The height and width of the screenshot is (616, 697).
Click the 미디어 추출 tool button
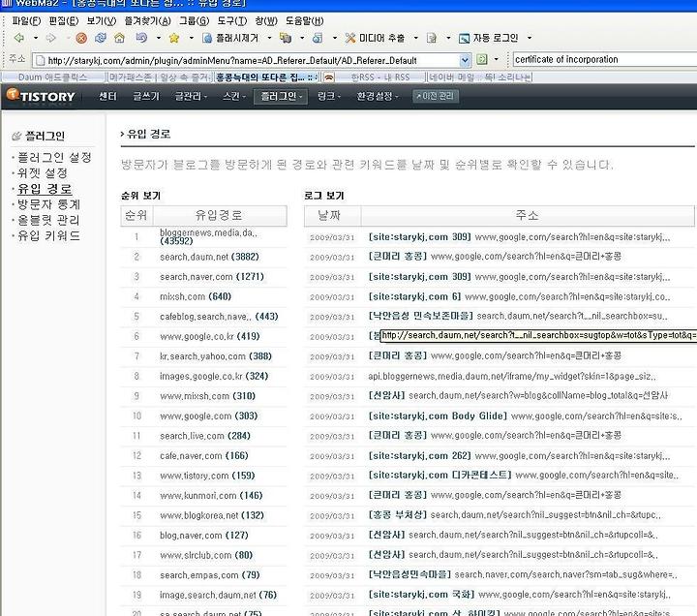pyautogui.click(x=376, y=38)
